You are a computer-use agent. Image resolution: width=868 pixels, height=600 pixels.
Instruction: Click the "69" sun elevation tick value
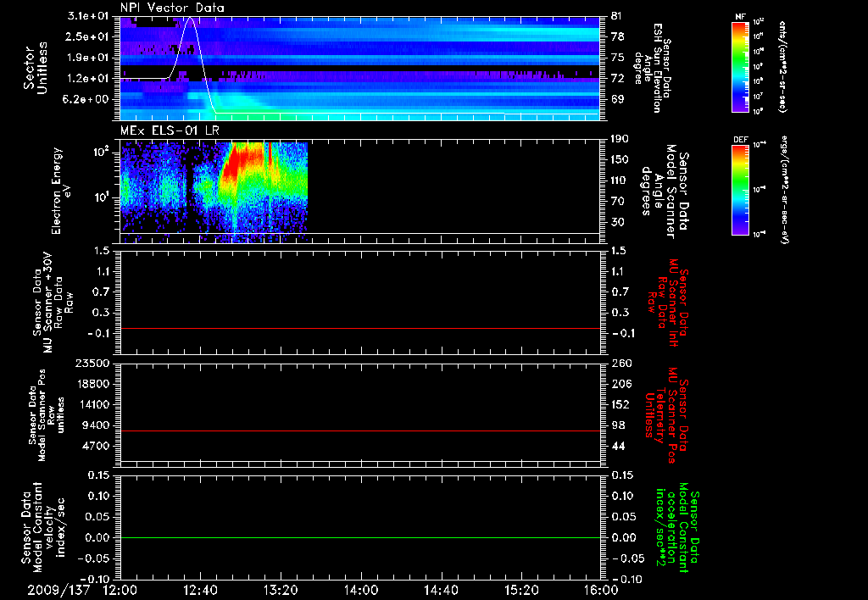point(617,100)
